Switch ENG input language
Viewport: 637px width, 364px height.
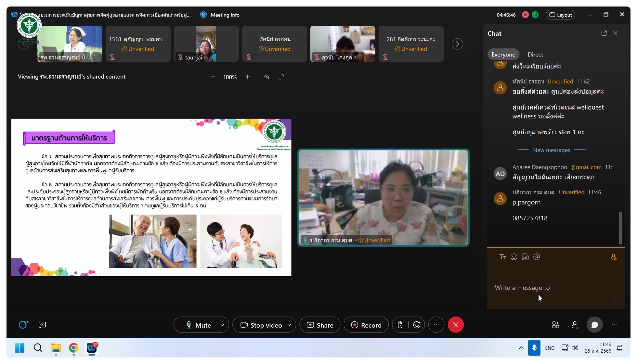(x=550, y=348)
